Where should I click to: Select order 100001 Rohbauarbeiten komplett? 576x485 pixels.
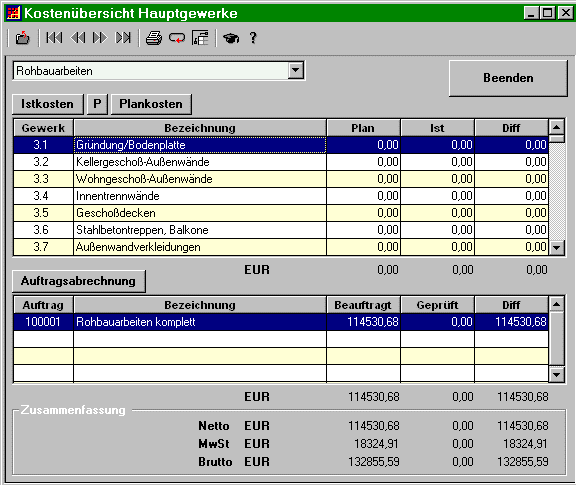point(281,322)
